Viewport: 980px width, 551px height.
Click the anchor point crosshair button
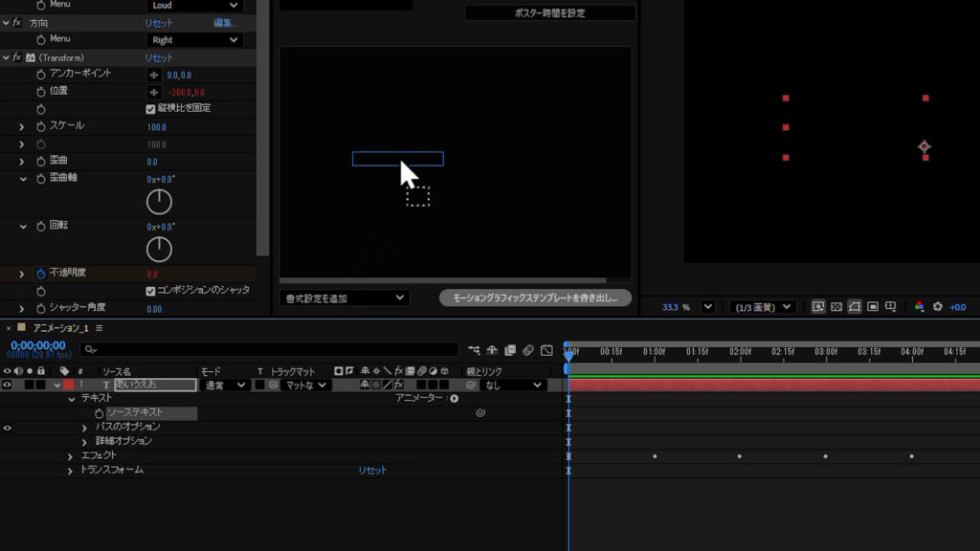click(153, 74)
